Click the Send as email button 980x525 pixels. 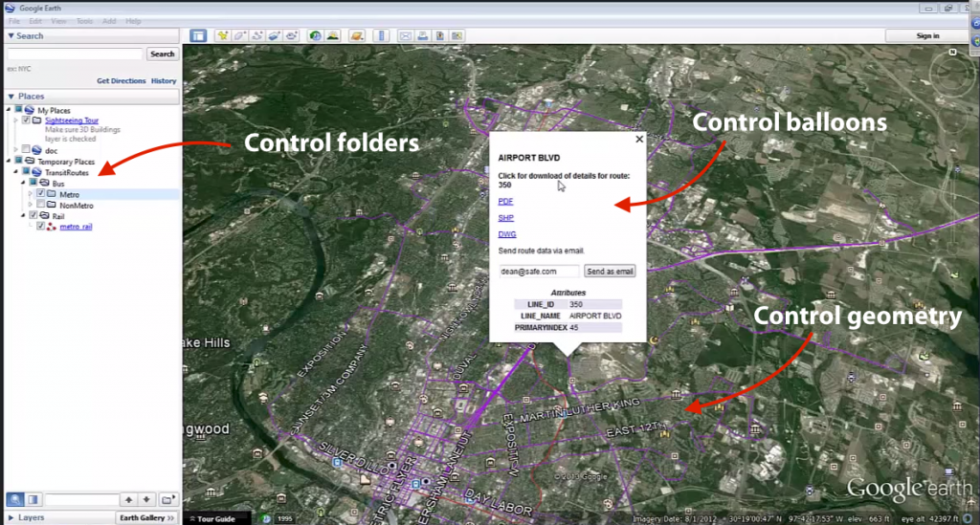(610, 271)
